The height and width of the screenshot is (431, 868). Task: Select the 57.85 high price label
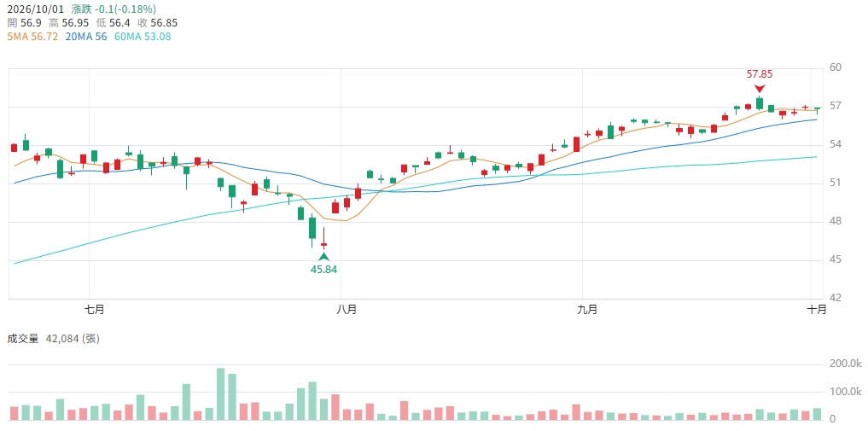760,74
